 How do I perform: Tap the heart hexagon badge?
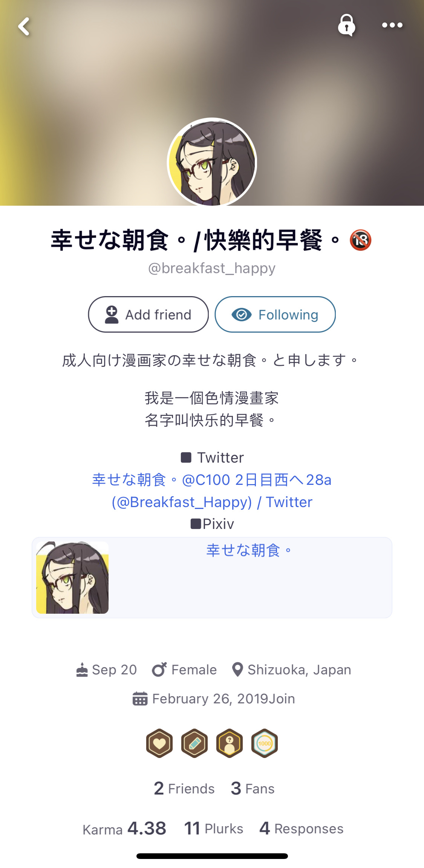pyautogui.click(x=159, y=743)
